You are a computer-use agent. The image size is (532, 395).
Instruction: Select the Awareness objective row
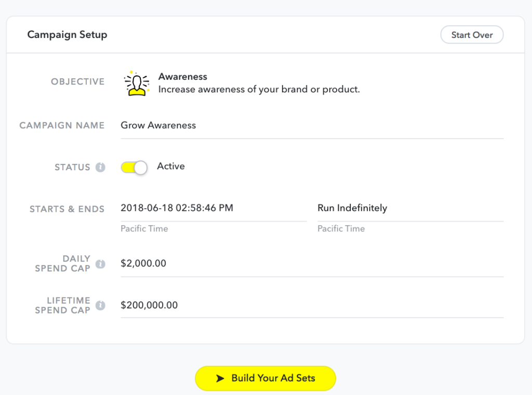click(x=208, y=83)
